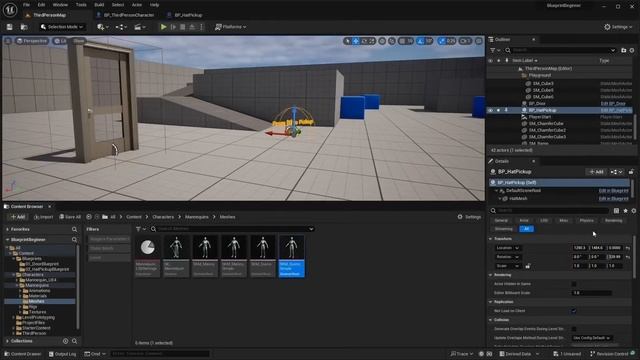Open the Use Config Default dropdown
Screen dimensions: 640x360
(x=591, y=338)
